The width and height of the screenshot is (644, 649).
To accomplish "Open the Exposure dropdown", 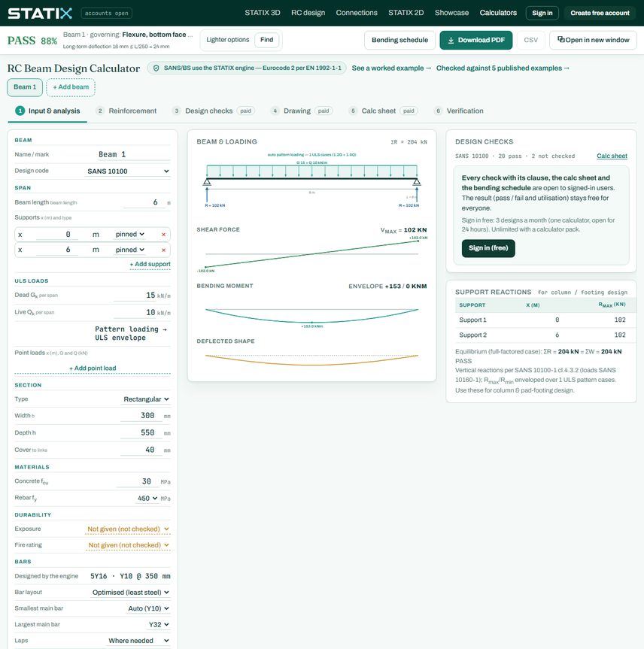I will pyautogui.click(x=128, y=529).
